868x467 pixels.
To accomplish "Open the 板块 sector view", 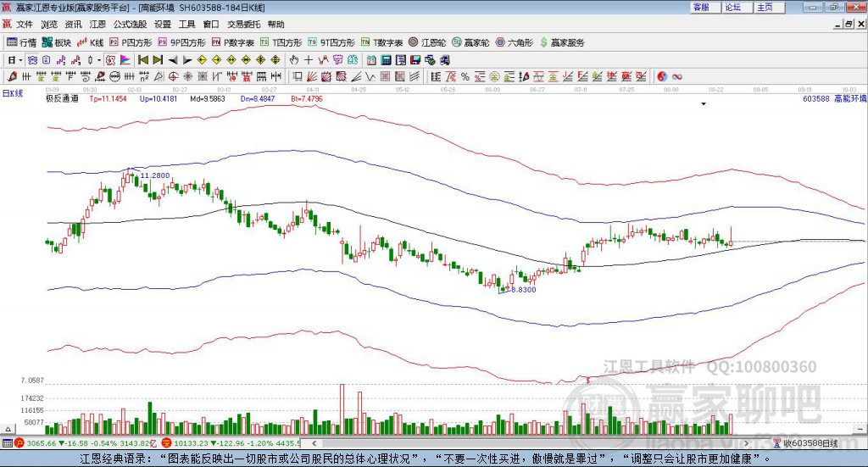I will (57, 42).
